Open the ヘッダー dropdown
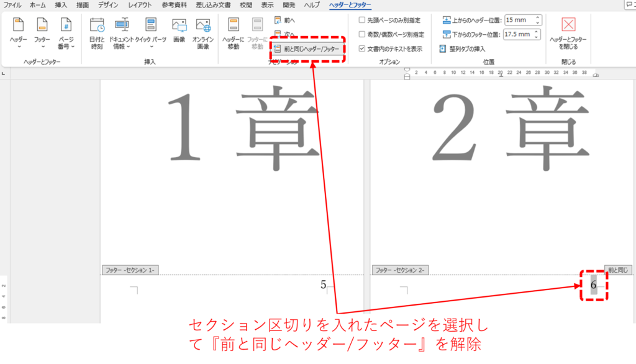 18,34
